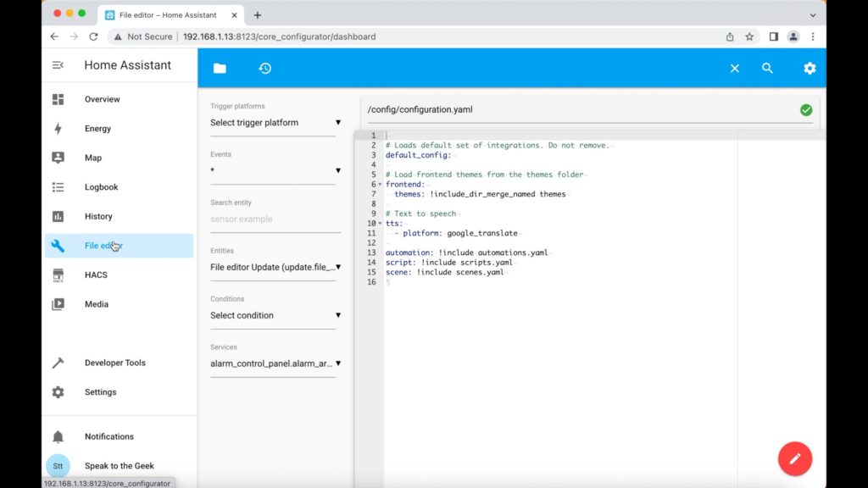
Task: Click the Notifications bell icon
Action: 58,436
